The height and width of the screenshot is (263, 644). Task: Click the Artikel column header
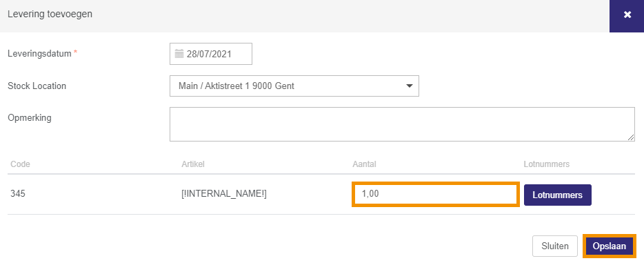click(x=193, y=164)
